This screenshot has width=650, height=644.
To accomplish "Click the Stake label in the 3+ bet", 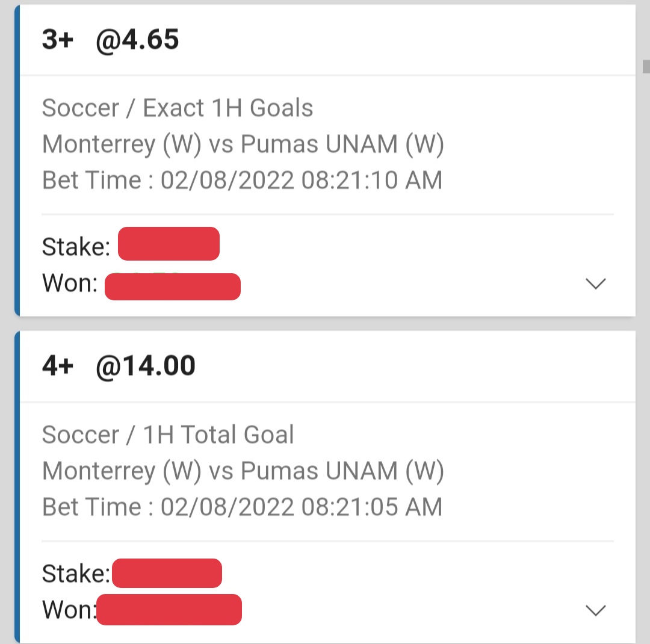I will click(76, 247).
